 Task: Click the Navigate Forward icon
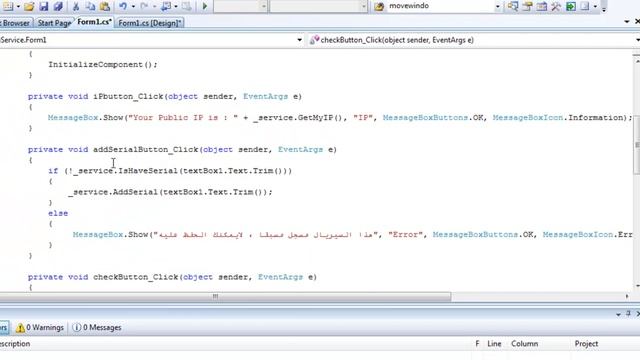pos(187,6)
